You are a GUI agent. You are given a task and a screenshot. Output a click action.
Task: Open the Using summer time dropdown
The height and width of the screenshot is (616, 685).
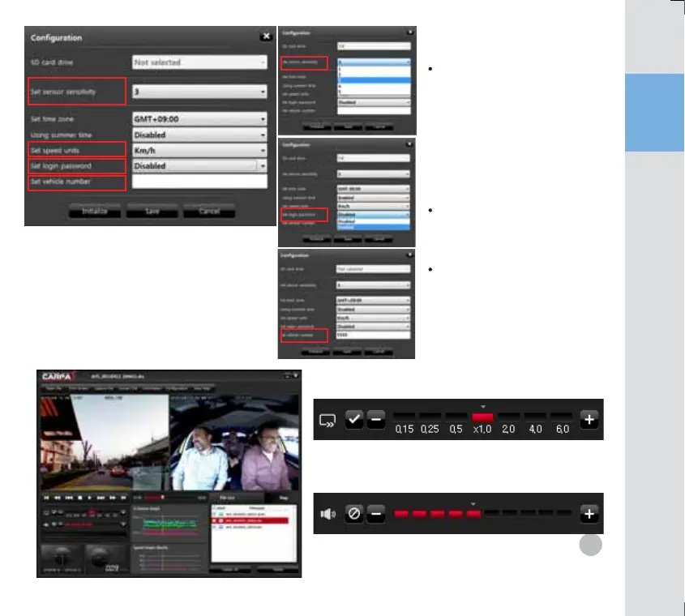tap(199, 135)
